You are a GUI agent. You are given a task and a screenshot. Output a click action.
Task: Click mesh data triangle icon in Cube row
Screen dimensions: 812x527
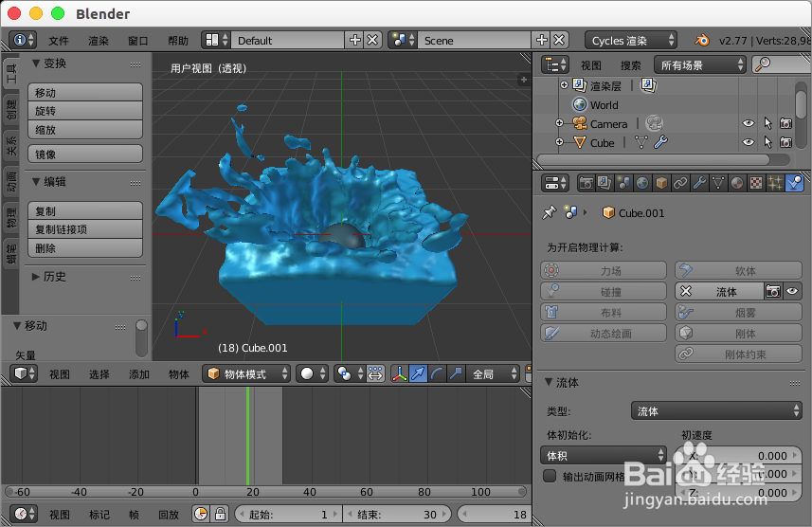(x=641, y=142)
